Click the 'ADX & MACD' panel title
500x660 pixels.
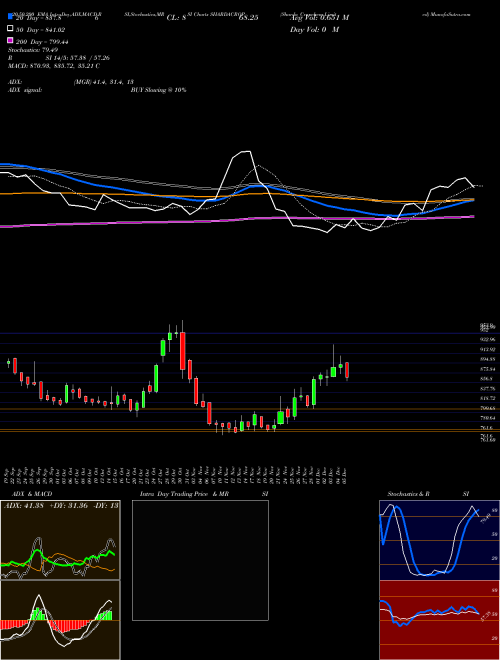click(x=32, y=494)
